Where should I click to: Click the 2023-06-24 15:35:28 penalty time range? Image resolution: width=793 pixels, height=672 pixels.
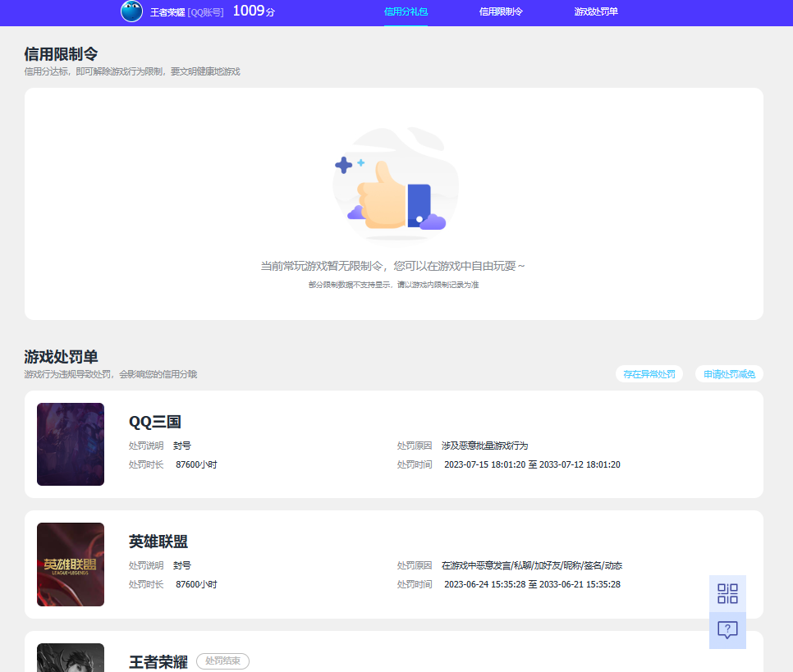(532, 584)
